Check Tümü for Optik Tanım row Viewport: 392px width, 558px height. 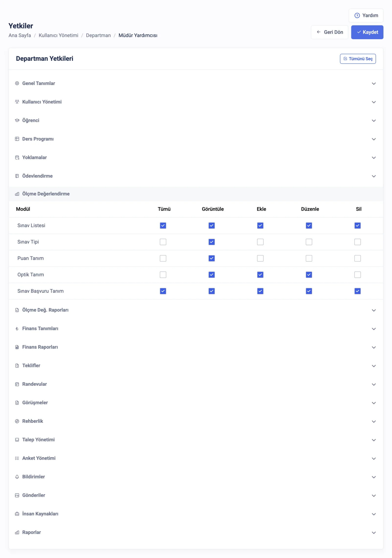(x=163, y=275)
